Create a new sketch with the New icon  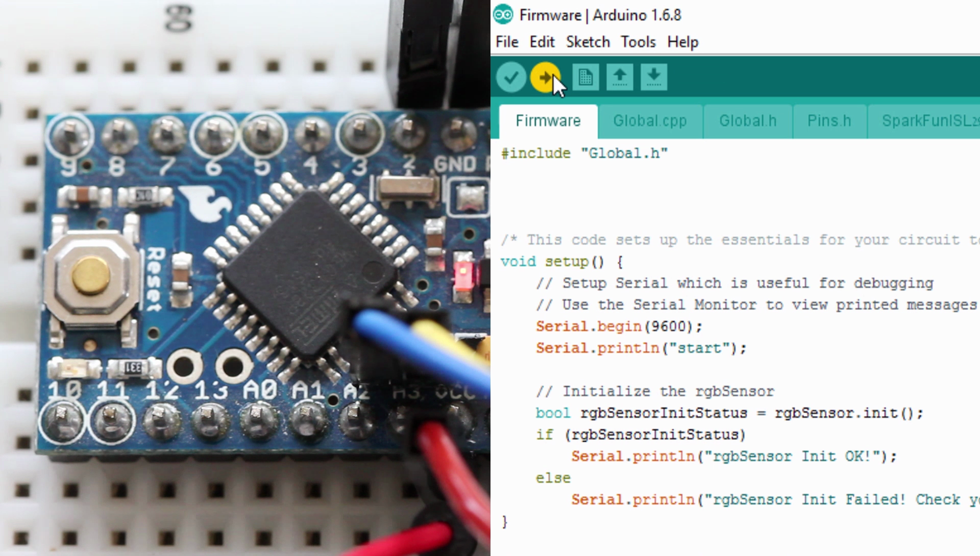tap(585, 78)
